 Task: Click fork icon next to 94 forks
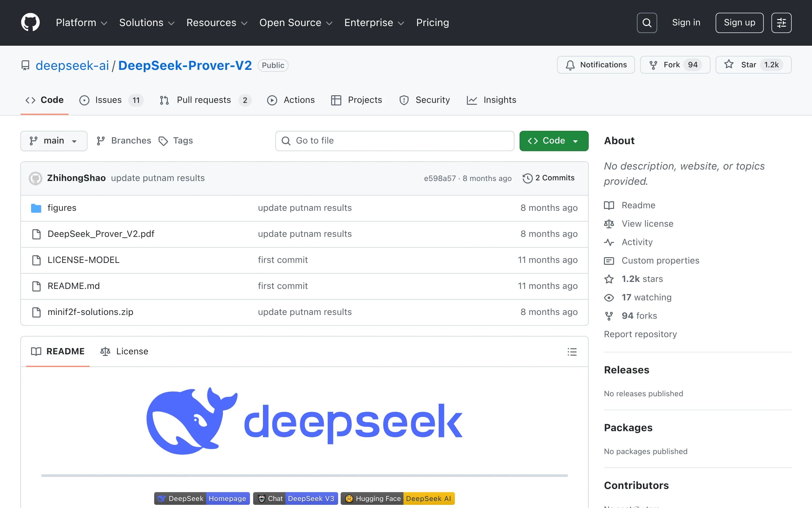pos(609,316)
